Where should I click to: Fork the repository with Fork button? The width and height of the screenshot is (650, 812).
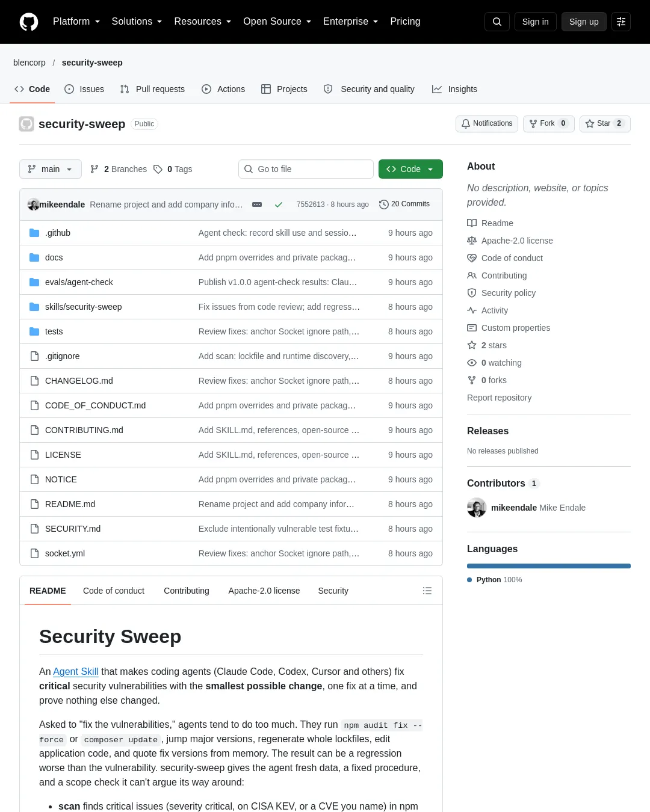tap(549, 123)
